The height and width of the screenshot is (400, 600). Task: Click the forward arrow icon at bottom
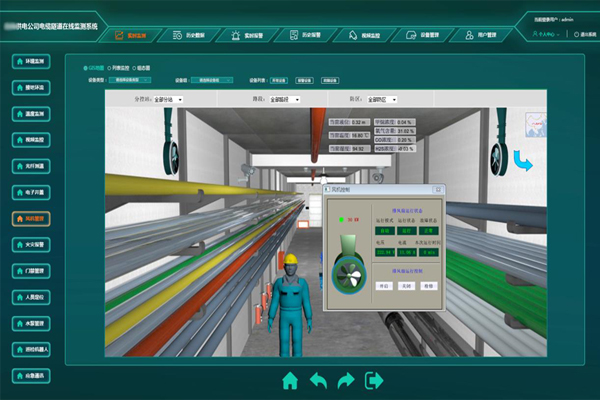tap(346, 380)
